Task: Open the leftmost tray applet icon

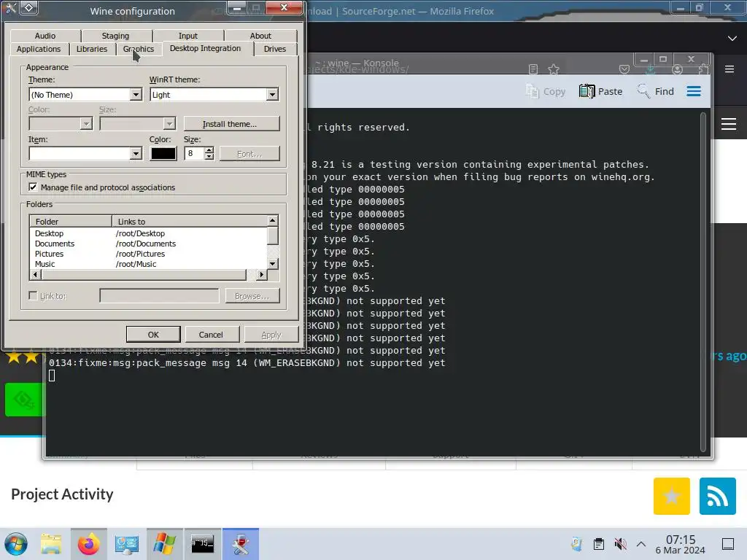Action: pos(577,544)
